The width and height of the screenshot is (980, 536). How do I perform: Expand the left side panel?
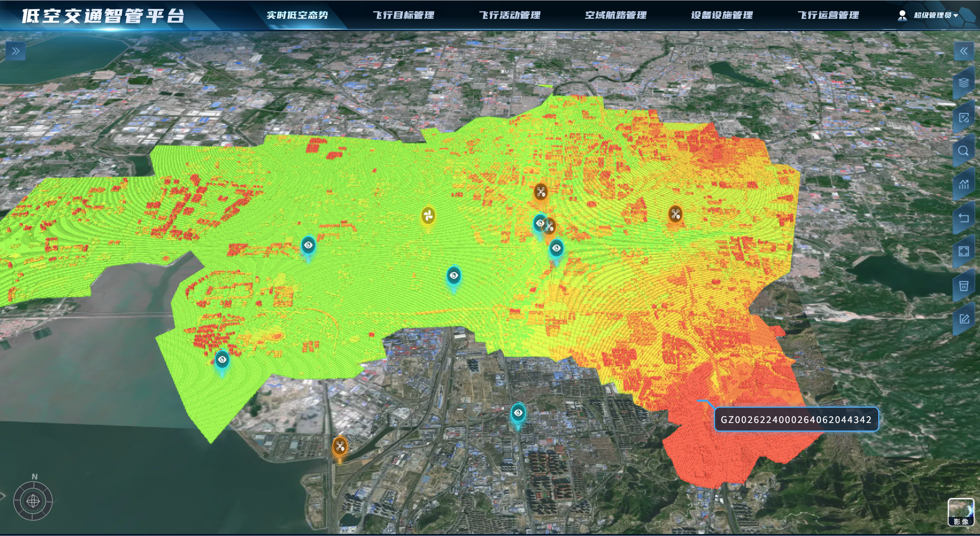coord(16,51)
